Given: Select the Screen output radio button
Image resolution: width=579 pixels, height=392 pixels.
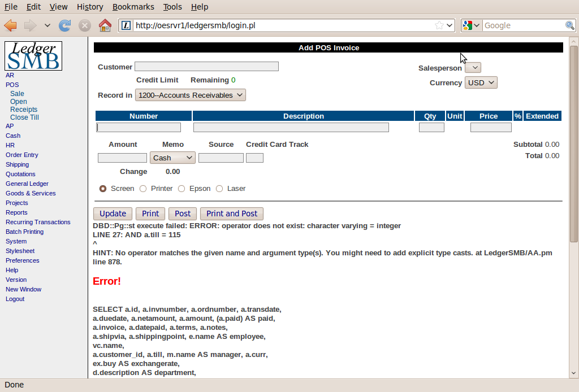Looking at the screenshot, I should pyautogui.click(x=103, y=189).
